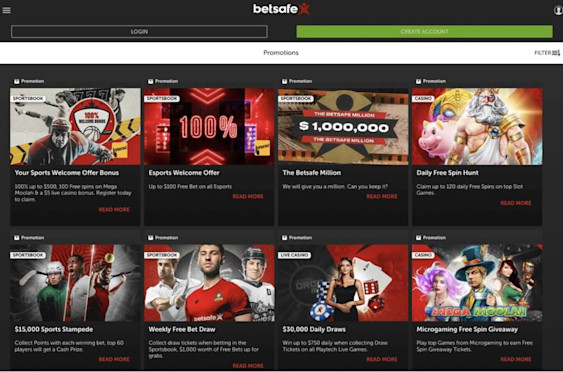Open the $1,000,000 Betsafe Million image
Image resolution: width=563 pixels, height=372 pixels.
pyautogui.click(x=343, y=126)
